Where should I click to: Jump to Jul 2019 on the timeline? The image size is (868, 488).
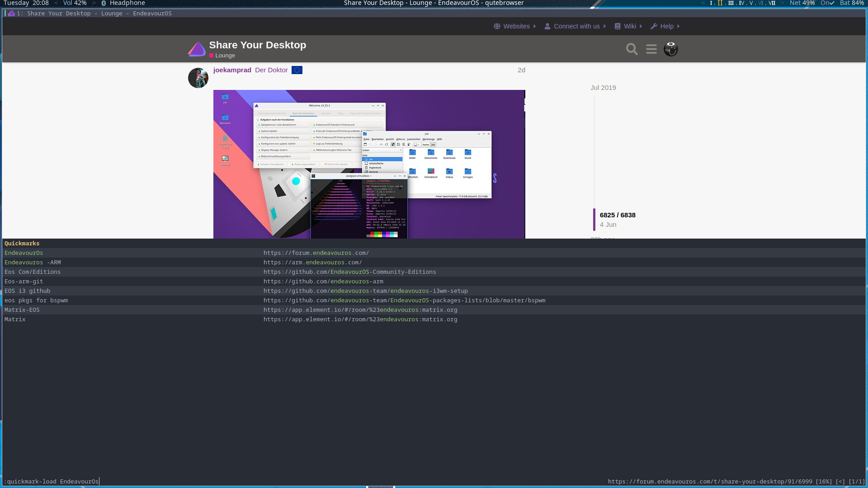coord(603,88)
